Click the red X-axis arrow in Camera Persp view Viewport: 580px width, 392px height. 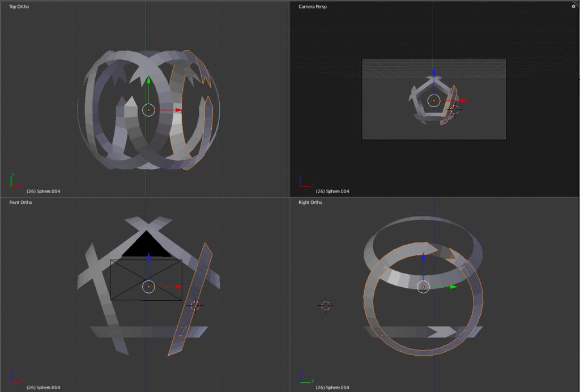click(x=464, y=101)
